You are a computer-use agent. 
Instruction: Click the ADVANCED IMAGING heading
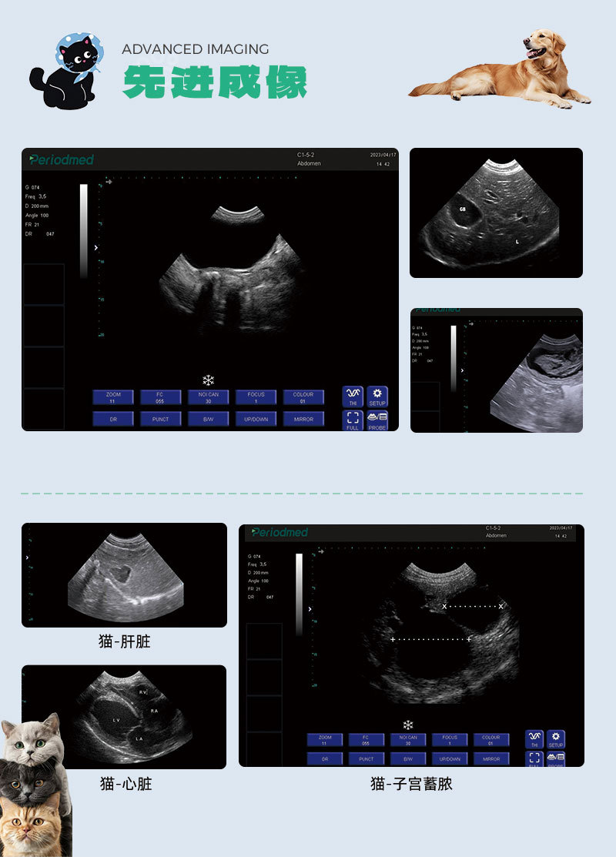[x=195, y=49]
